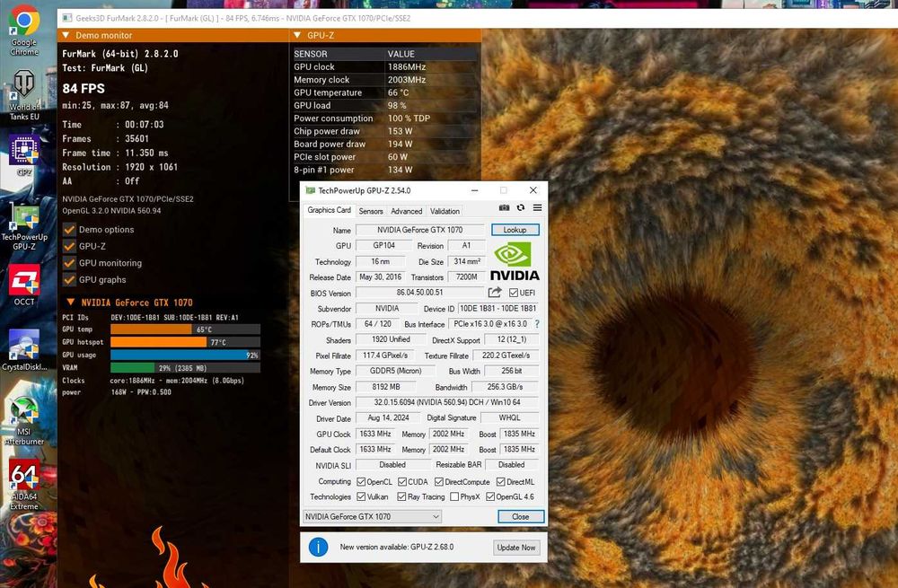Open the GPU selection dropdown
Viewport: 898px width, 588px height.
[x=372, y=516]
